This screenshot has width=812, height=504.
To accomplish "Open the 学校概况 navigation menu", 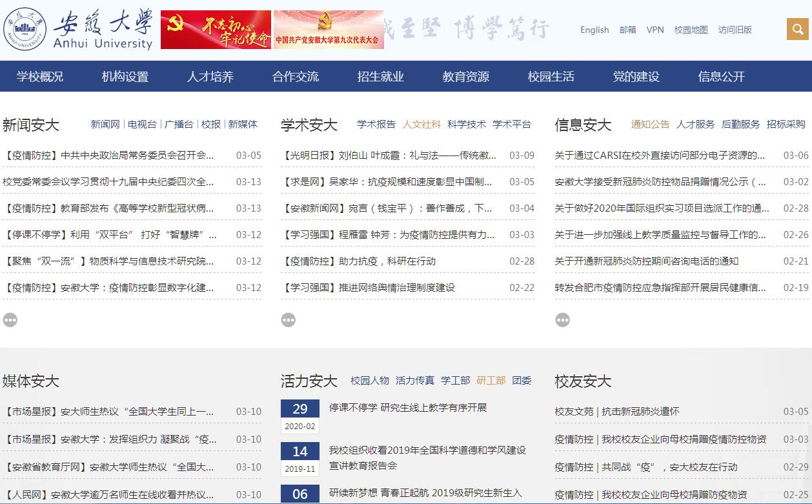I will pyautogui.click(x=40, y=77).
